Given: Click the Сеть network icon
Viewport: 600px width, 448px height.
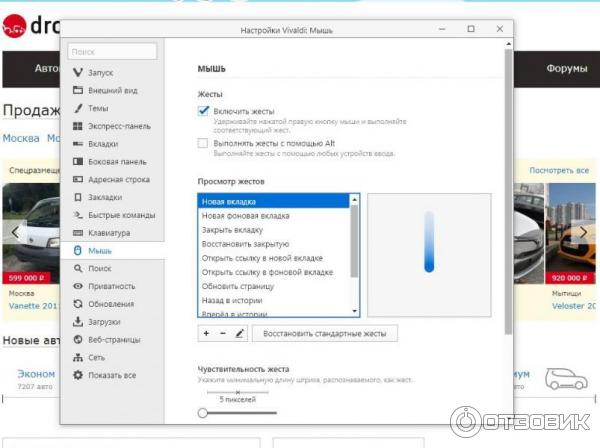Looking at the screenshot, I should tap(78, 358).
